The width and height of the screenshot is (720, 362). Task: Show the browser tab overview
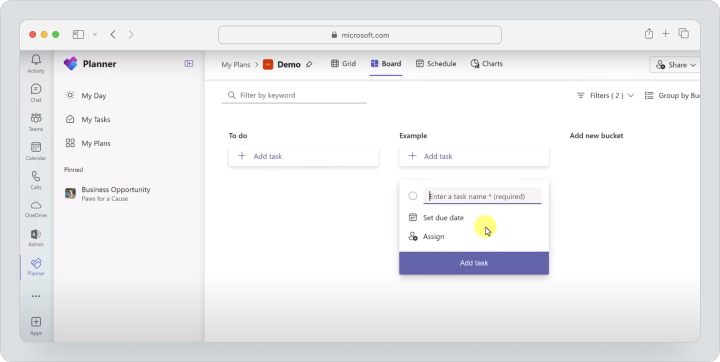point(684,34)
